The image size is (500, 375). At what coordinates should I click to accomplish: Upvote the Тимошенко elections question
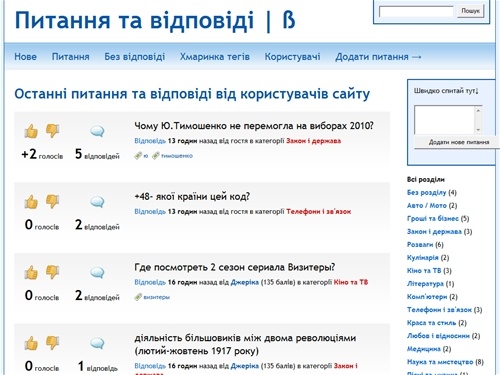31,131
